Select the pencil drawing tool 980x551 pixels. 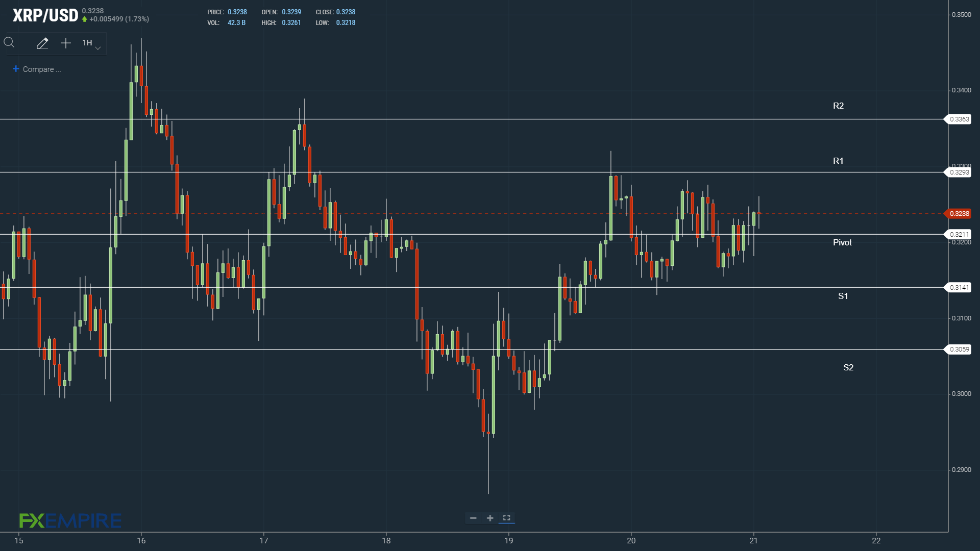click(x=42, y=43)
